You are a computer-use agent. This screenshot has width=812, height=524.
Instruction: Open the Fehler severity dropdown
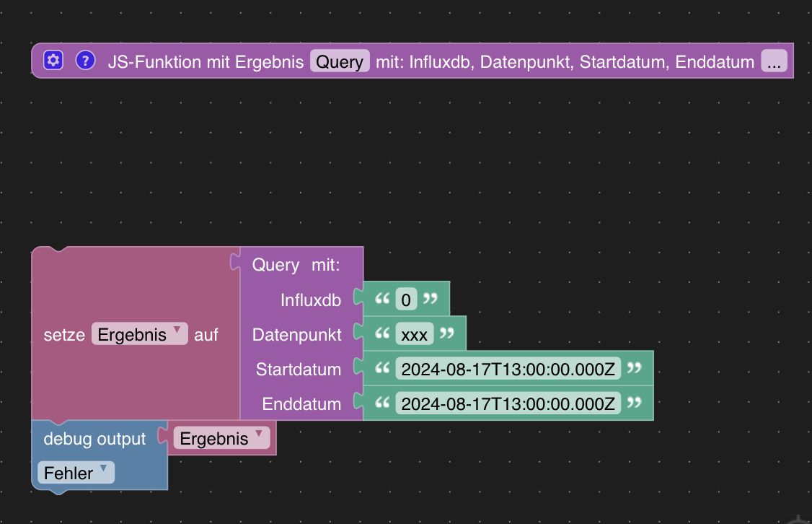[76, 472]
